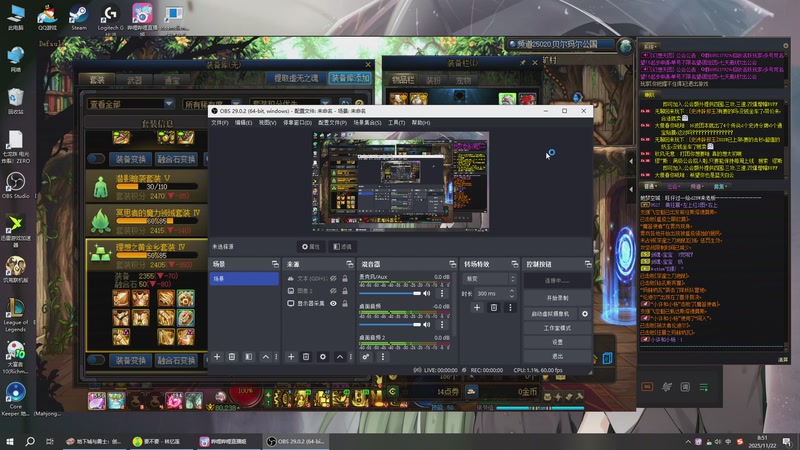Viewport: 800px width, 450px height.
Task: Hide the 显示器采集 source eye icon
Action: click(x=333, y=303)
